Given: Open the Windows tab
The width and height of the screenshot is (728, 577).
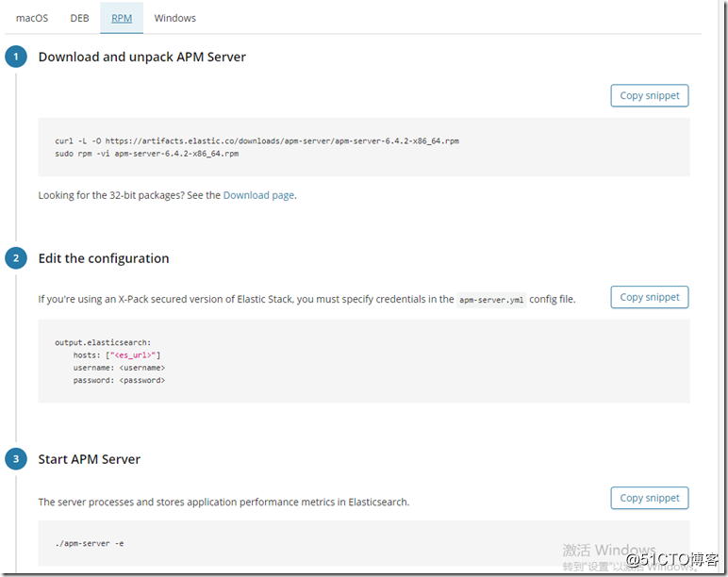Looking at the screenshot, I should 175,18.
